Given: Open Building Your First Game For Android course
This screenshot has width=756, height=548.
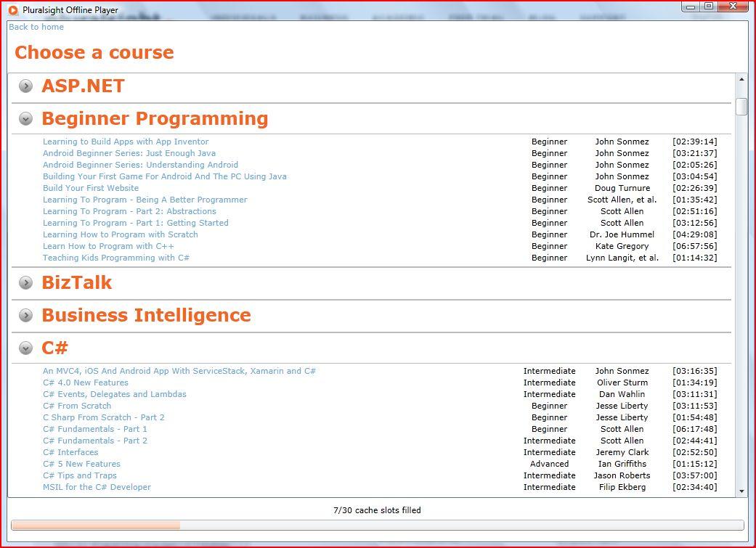Looking at the screenshot, I should coord(164,176).
